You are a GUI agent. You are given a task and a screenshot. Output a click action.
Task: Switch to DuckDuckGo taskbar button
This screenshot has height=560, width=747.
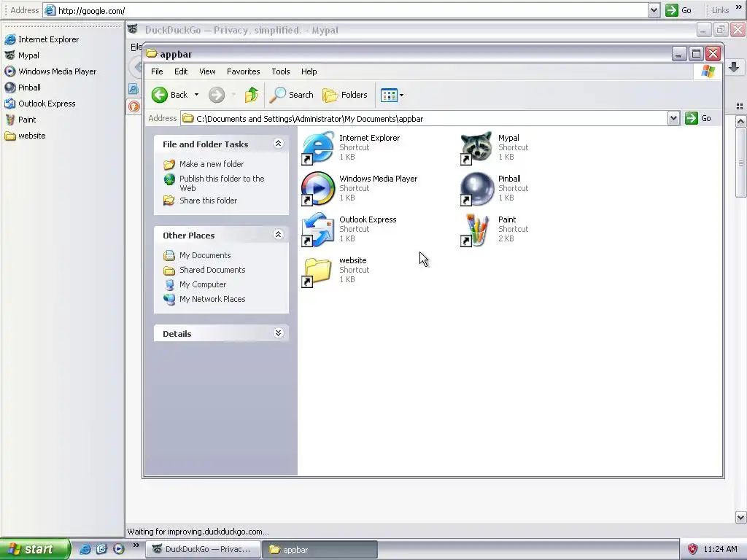pos(204,549)
